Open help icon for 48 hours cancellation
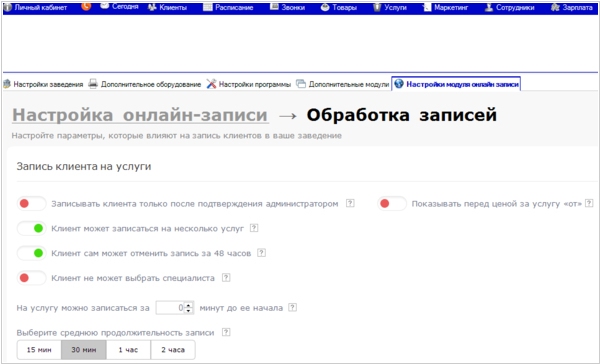 [261, 253]
